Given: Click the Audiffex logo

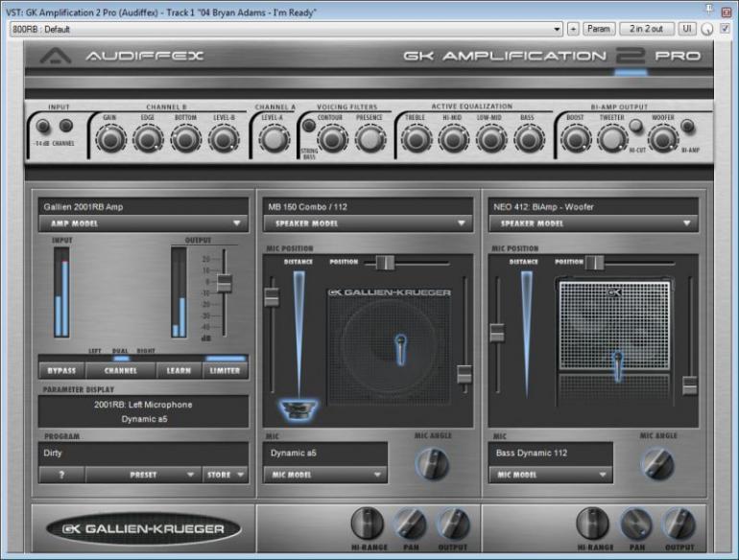Looking at the screenshot, I should (123, 56).
